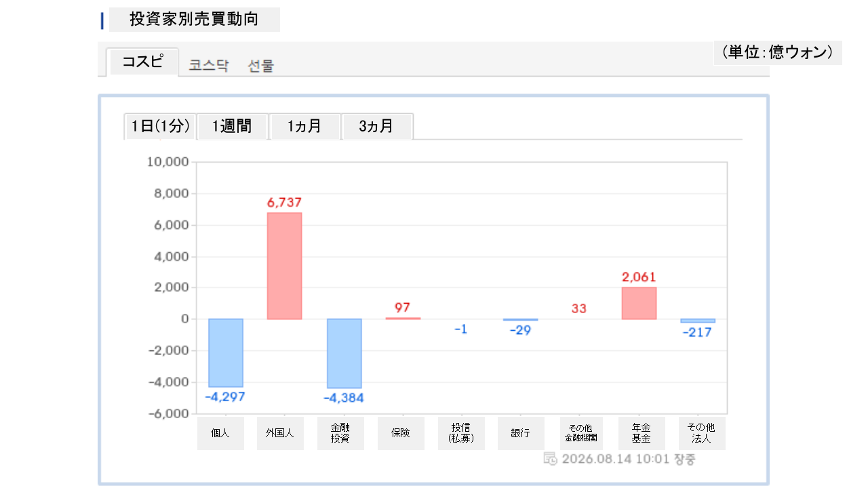Viewport: 868px width, 488px height.
Task: Click the -4,384 value label
Action: (x=344, y=398)
